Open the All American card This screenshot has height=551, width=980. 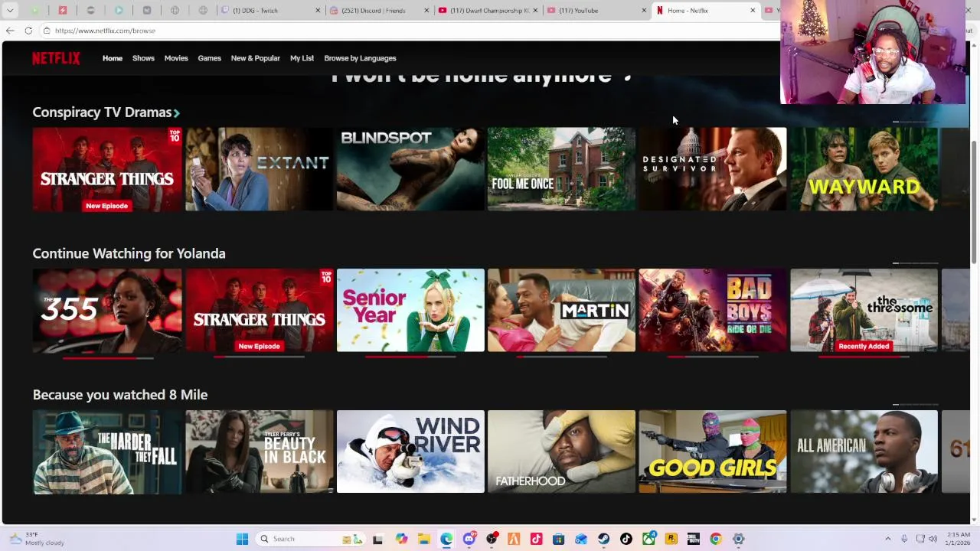(x=864, y=452)
